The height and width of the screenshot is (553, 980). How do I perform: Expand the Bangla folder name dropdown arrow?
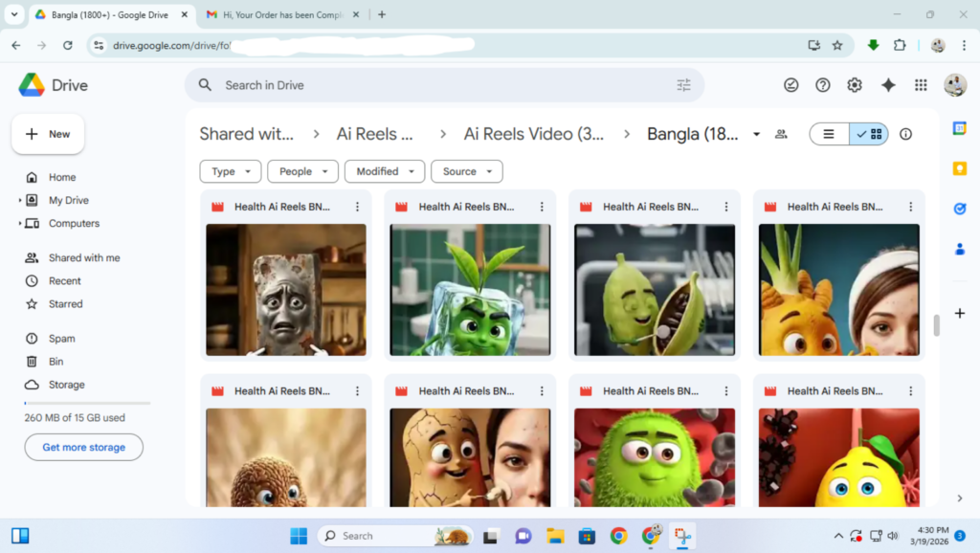coord(757,134)
